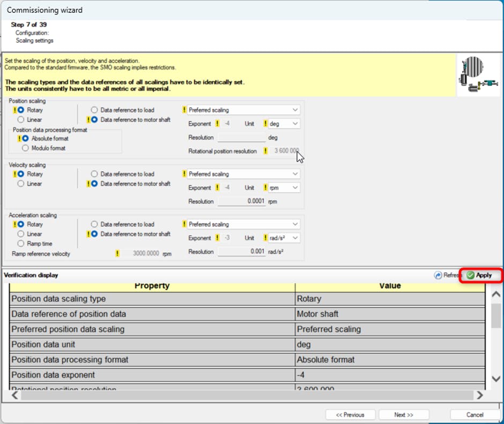Click the motor drive illustration icon

pyautogui.click(x=478, y=75)
